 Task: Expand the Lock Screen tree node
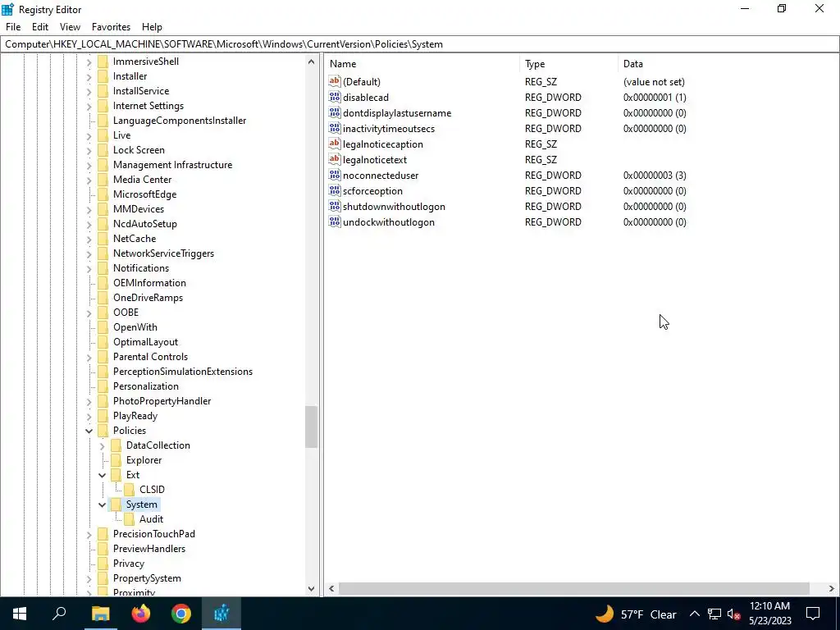89,151
